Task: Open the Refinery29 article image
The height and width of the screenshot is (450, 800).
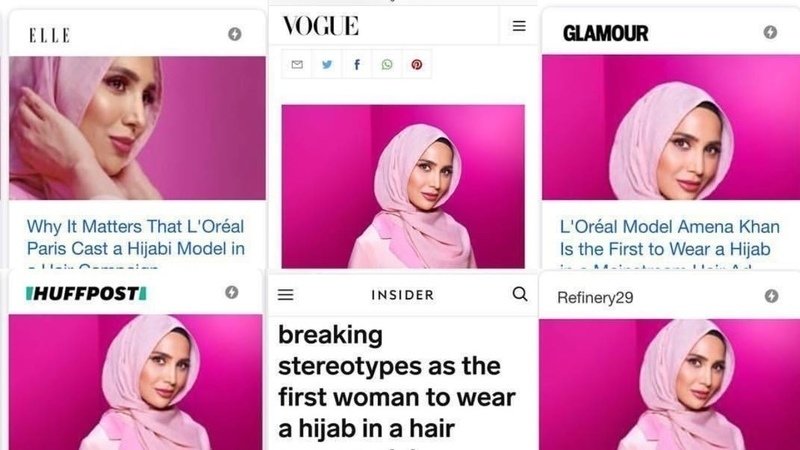Action: pyautogui.click(x=669, y=385)
